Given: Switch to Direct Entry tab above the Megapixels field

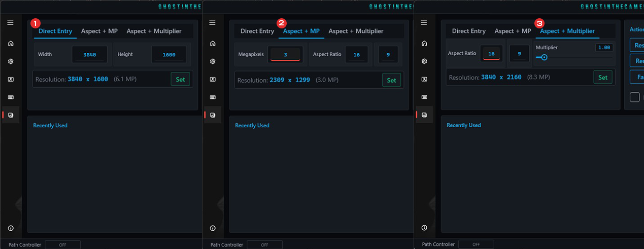Looking at the screenshot, I should pyautogui.click(x=257, y=31).
